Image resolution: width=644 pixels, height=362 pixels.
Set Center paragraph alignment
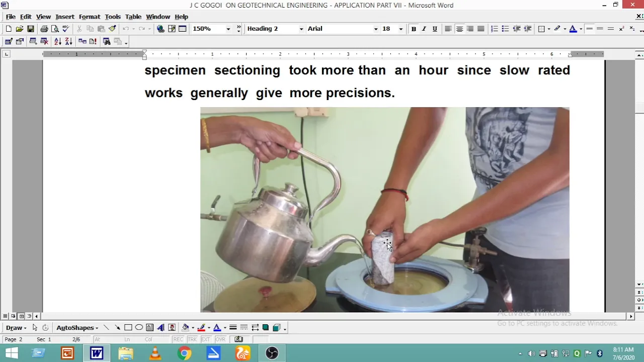(x=459, y=29)
